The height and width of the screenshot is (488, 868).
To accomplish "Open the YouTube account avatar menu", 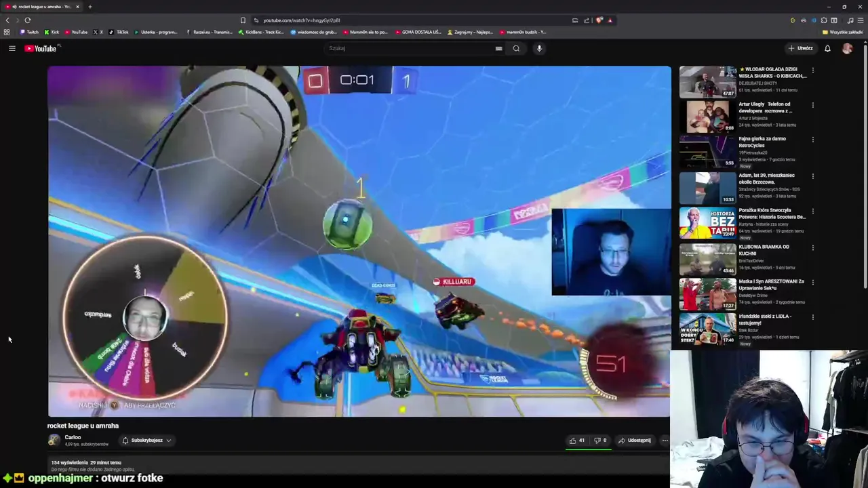I will tap(847, 48).
